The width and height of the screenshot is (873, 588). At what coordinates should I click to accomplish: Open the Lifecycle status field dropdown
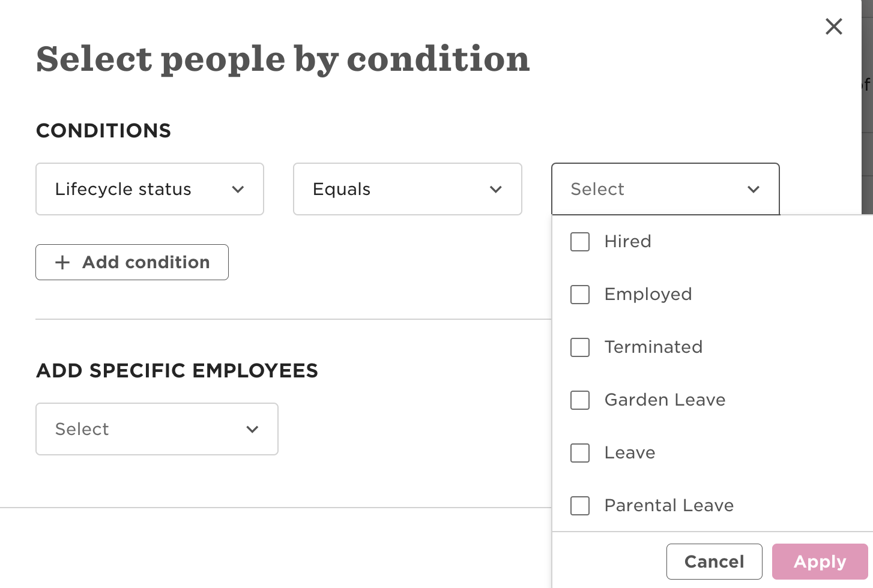point(138,189)
